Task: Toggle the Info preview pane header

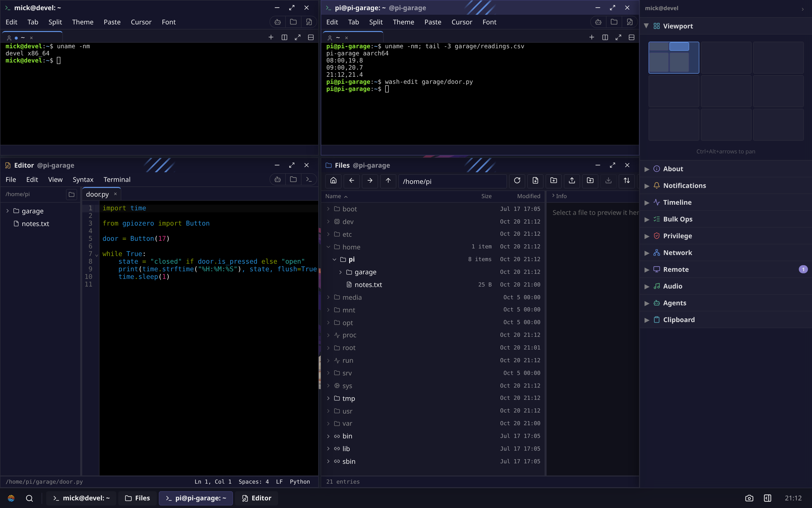Action: point(559,196)
